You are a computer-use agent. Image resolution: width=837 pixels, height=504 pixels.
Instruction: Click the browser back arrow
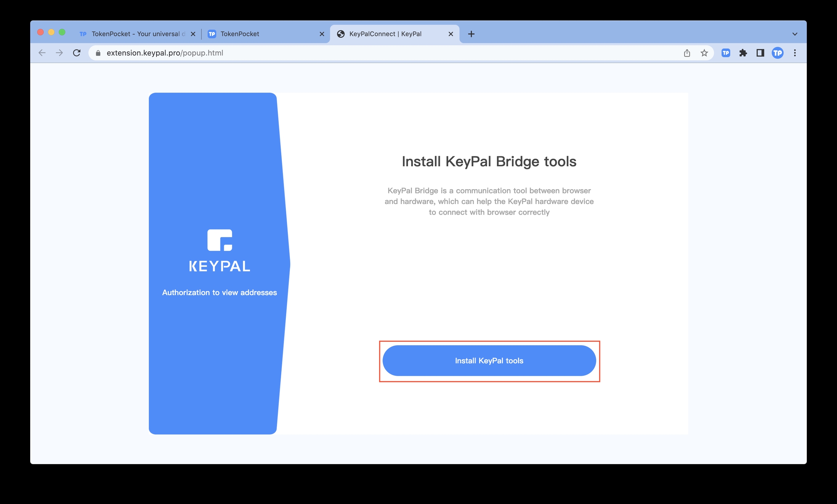[x=42, y=53]
